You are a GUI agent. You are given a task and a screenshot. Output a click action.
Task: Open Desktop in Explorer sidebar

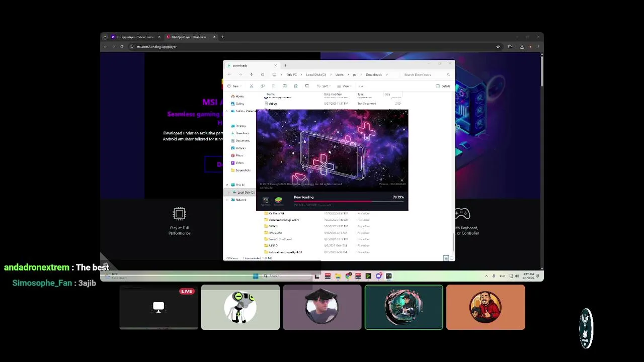[238, 126]
